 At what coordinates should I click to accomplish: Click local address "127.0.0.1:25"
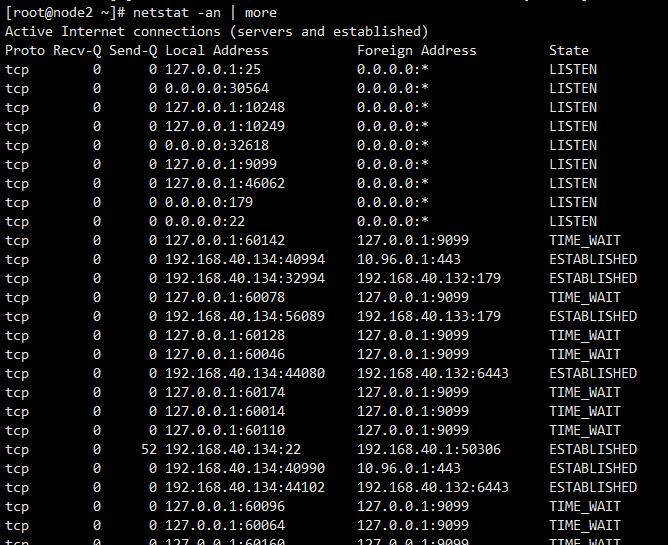[x=213, y=69]
